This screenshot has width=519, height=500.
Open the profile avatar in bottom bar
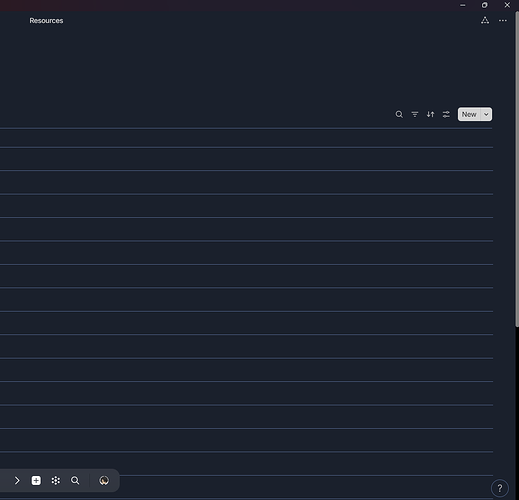(x=104, y=480)
